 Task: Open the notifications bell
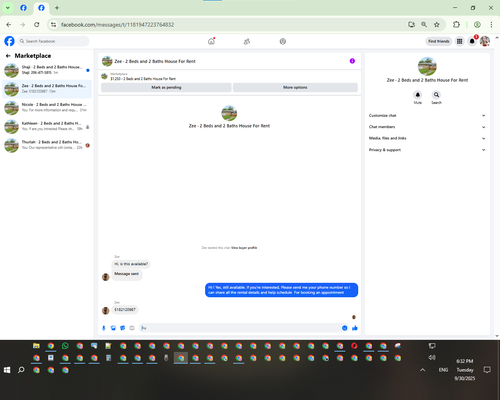tap(472, 41)
